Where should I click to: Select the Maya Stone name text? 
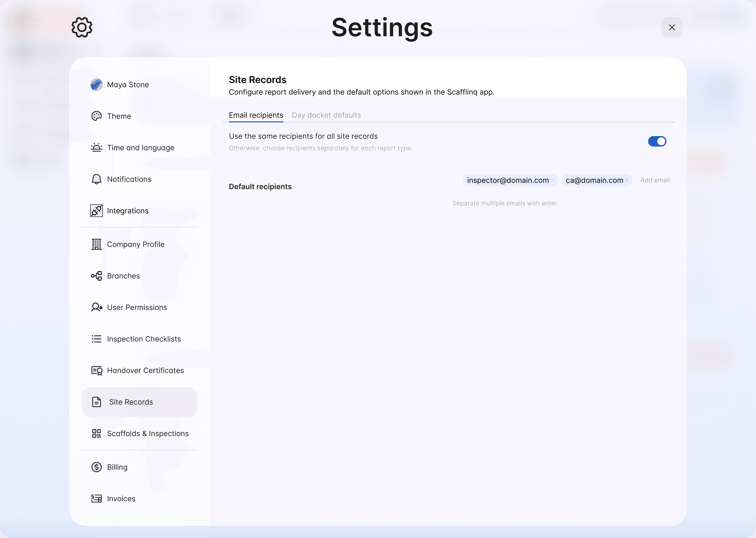128,85
